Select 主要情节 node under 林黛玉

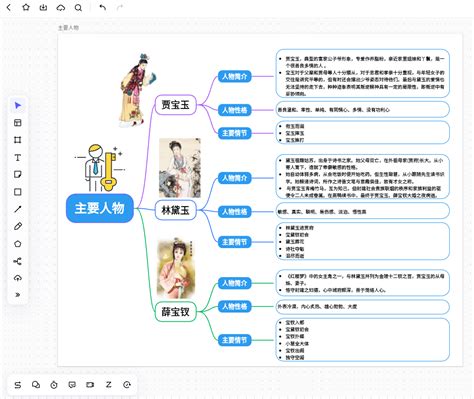click(235, 242)
